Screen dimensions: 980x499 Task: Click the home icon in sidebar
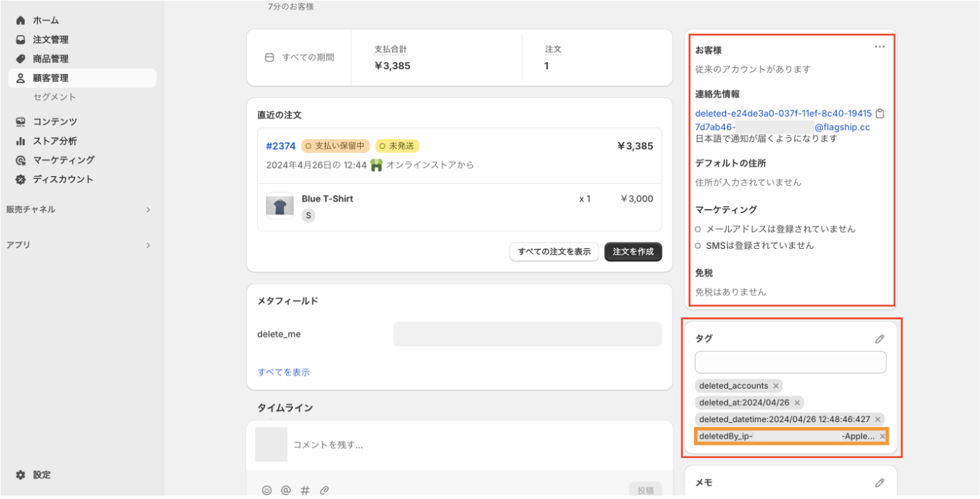coord(20,20)
